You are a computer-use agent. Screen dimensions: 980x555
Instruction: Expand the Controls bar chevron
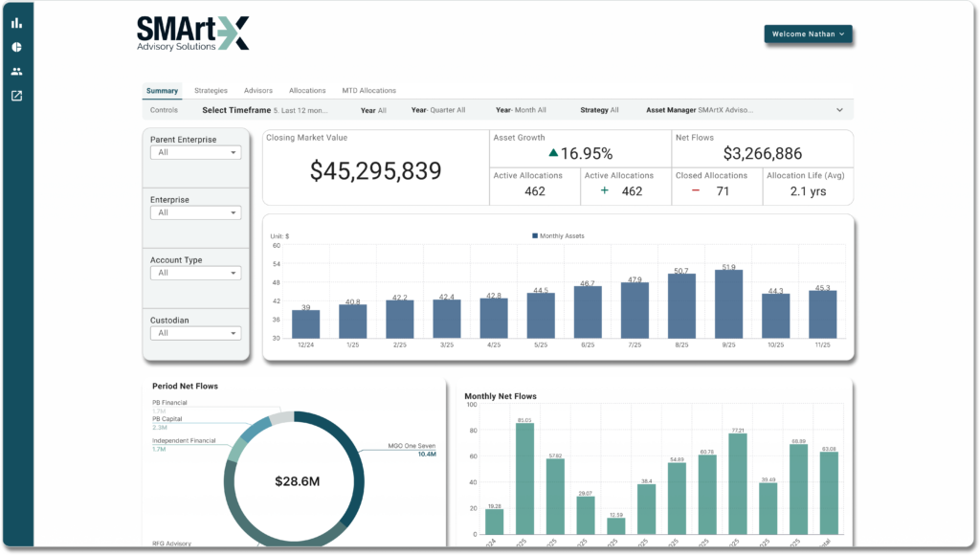839,110
